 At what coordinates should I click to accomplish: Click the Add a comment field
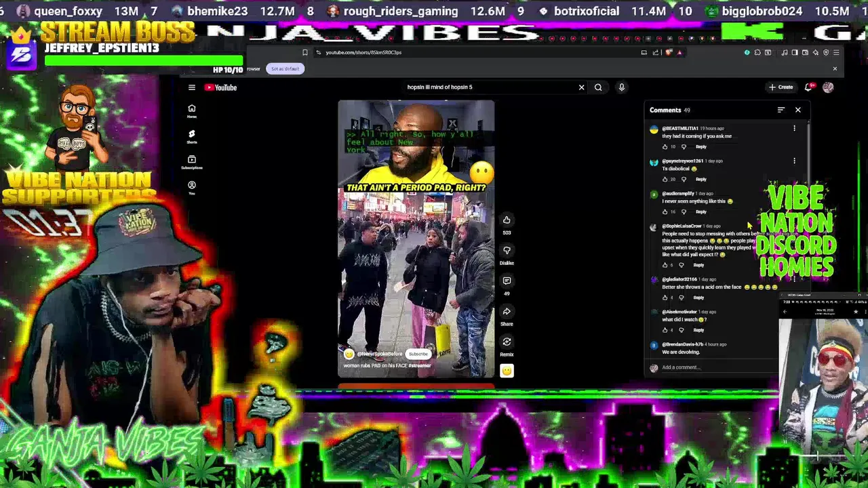point(719,367)
